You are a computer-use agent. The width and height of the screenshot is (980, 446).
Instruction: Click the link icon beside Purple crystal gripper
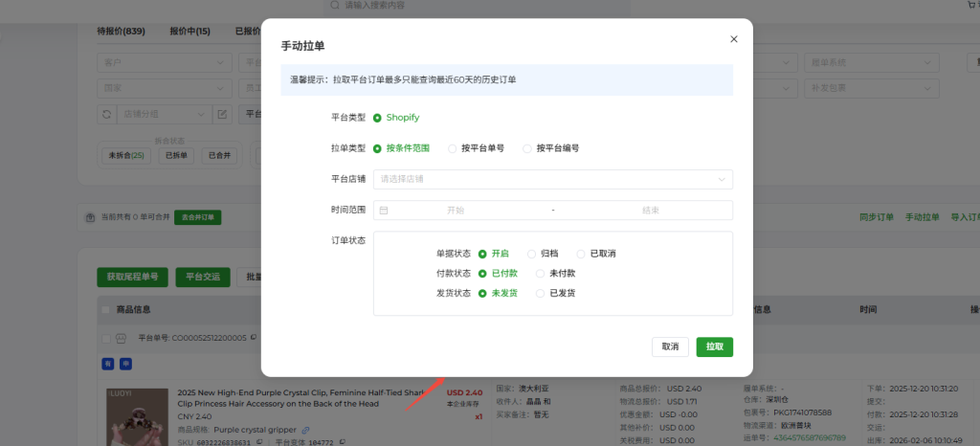(305, 430)
